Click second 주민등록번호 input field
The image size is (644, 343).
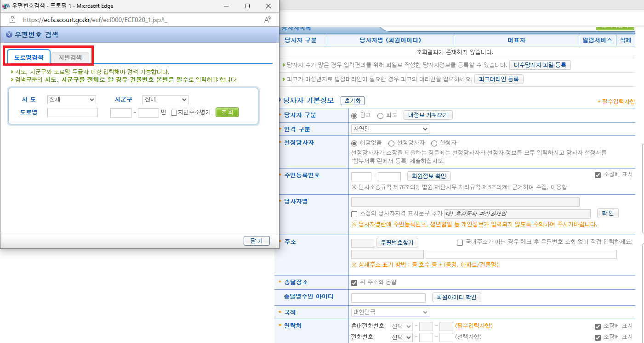point(389,176)
